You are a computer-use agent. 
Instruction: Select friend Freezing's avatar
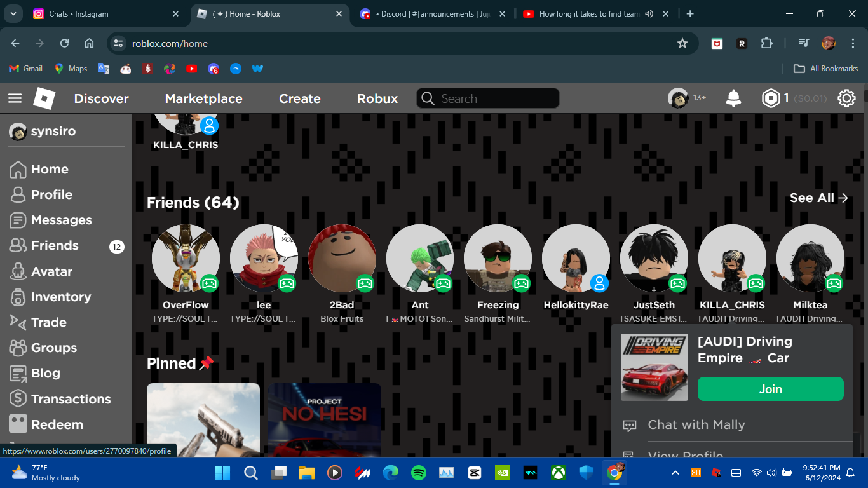(498, 258)
